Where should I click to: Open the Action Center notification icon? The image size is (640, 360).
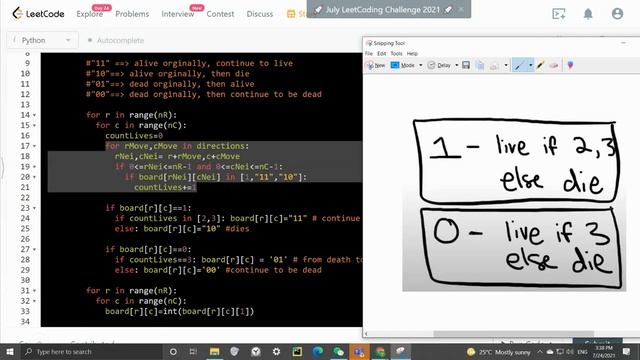(x=627, y=351)
